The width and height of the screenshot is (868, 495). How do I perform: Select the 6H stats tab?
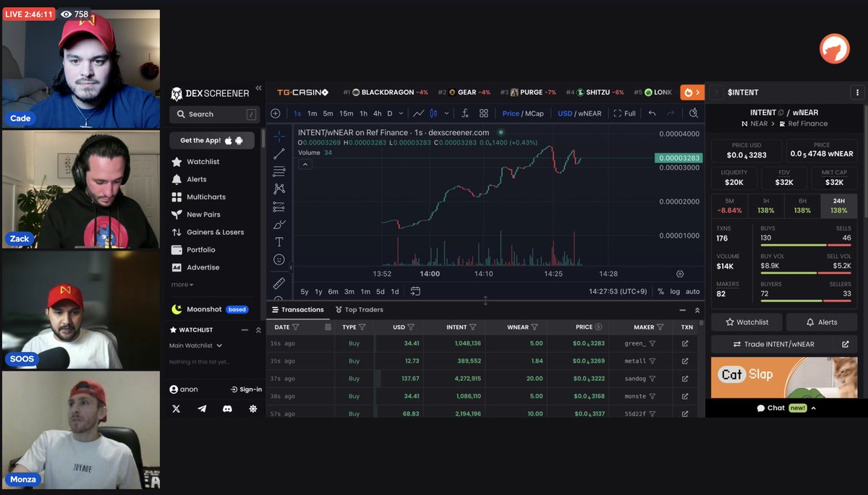click(802, 206)
